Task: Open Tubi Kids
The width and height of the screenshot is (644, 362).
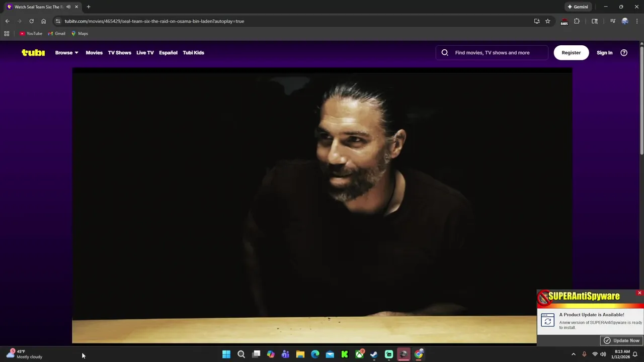Action: pyautogui.click(x=193, y=52)
